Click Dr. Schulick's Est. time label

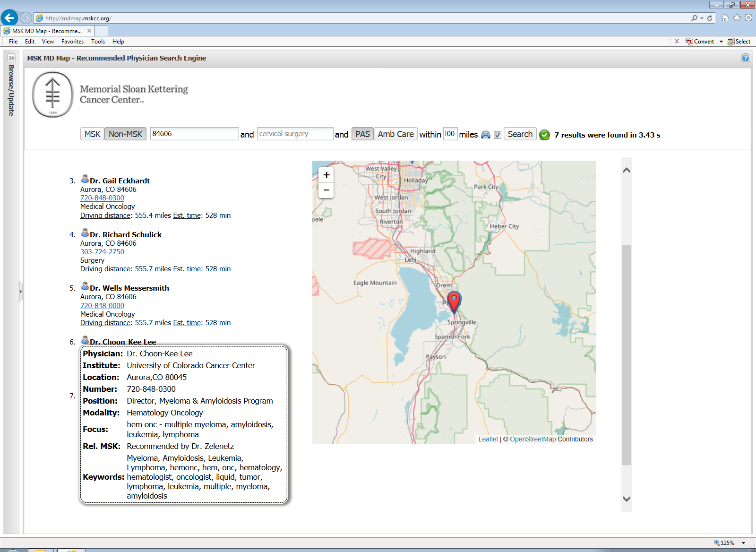pos(187,269)
